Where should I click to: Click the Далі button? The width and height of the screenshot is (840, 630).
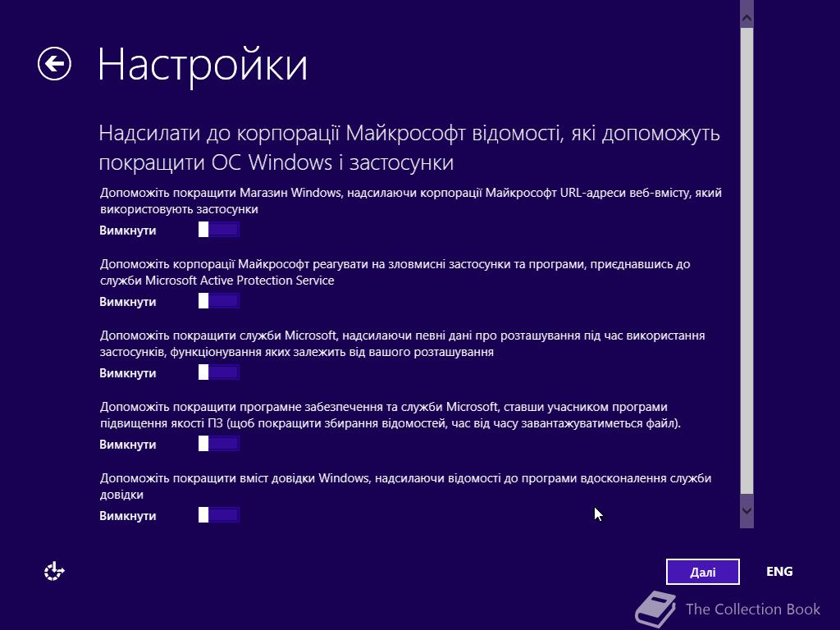pos(703,572)
